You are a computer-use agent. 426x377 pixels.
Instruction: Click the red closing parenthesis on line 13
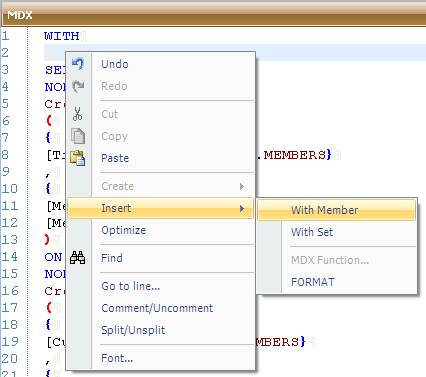coord(47,240)
